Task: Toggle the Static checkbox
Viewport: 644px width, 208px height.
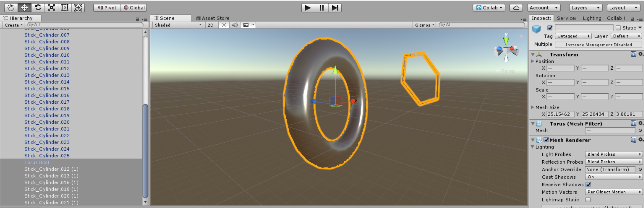Action: coord(618,28)
